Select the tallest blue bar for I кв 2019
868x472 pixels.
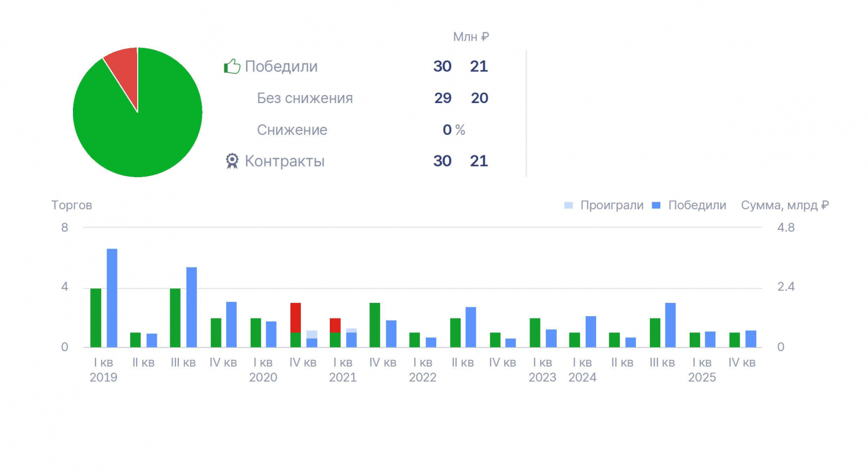(x=112, y=298)
